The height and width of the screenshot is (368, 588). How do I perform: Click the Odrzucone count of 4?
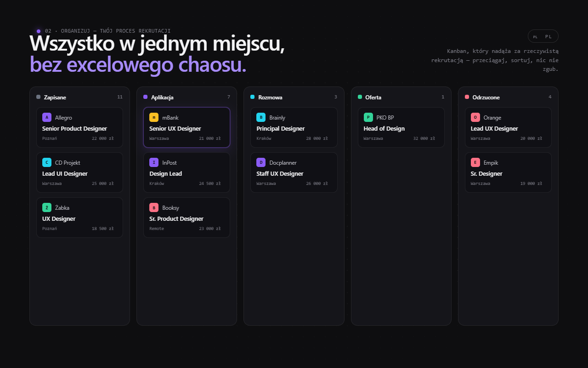[550, 97]
